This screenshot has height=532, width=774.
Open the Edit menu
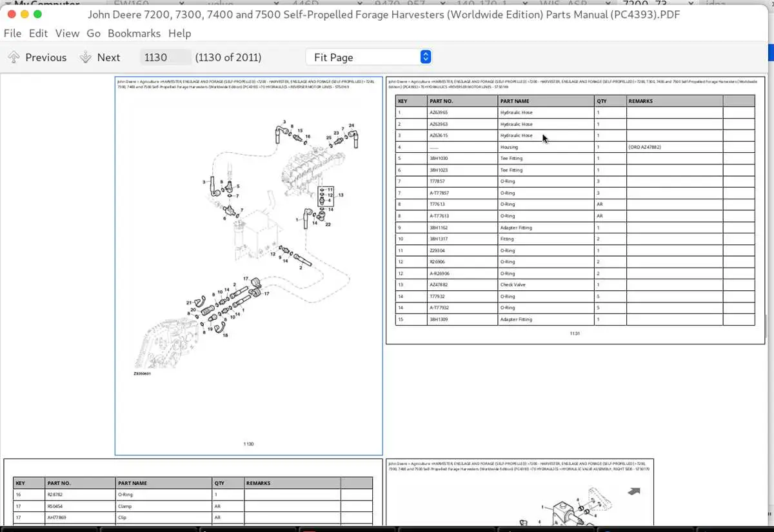point(38,34)
